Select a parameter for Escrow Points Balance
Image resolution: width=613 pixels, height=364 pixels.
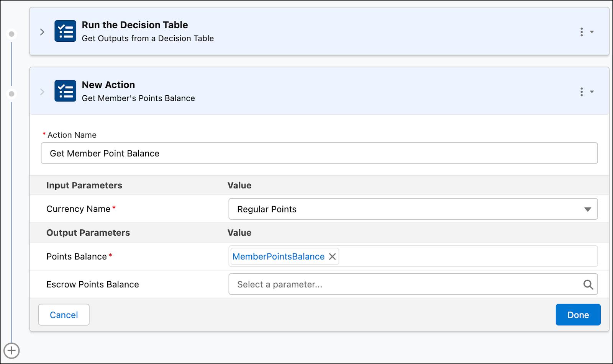click(383, 284)
